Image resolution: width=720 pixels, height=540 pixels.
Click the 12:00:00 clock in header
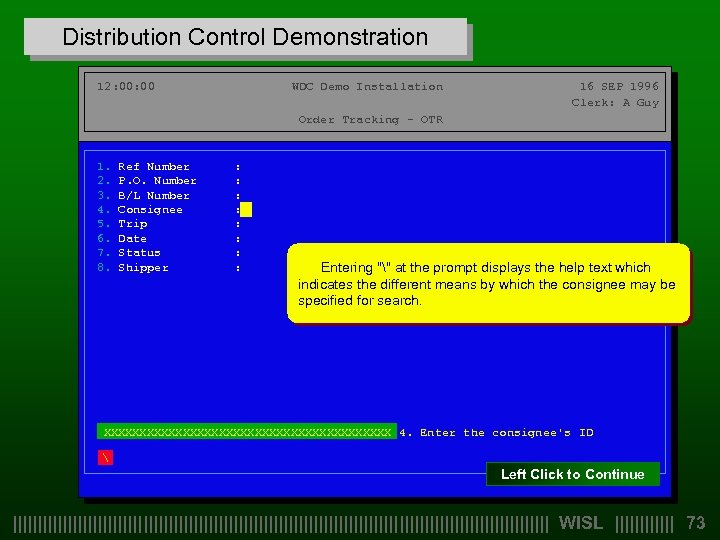[x=126, y=86]
